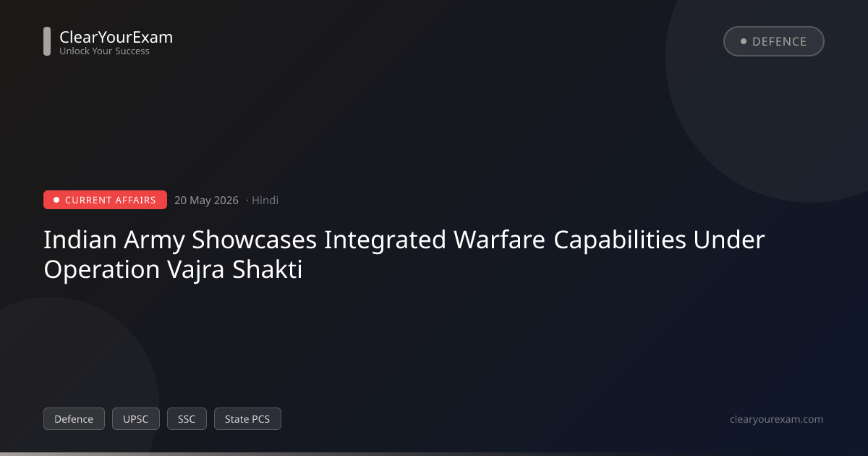The height and width of the screenshot is (456, 868).
Task: Click the vertical logo bar beside ClearYourExam
Action: pyautogui.click(x=47, y=41)
